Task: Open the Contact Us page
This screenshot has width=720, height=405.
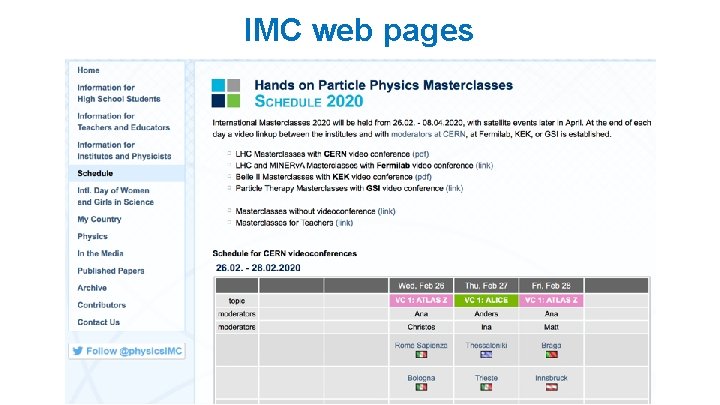Action: click(x=98, y=322)
